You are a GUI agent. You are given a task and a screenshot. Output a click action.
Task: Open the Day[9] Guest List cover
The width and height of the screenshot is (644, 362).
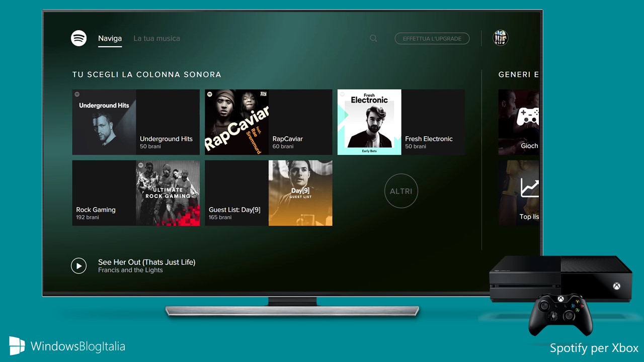(x=300, y=193)
